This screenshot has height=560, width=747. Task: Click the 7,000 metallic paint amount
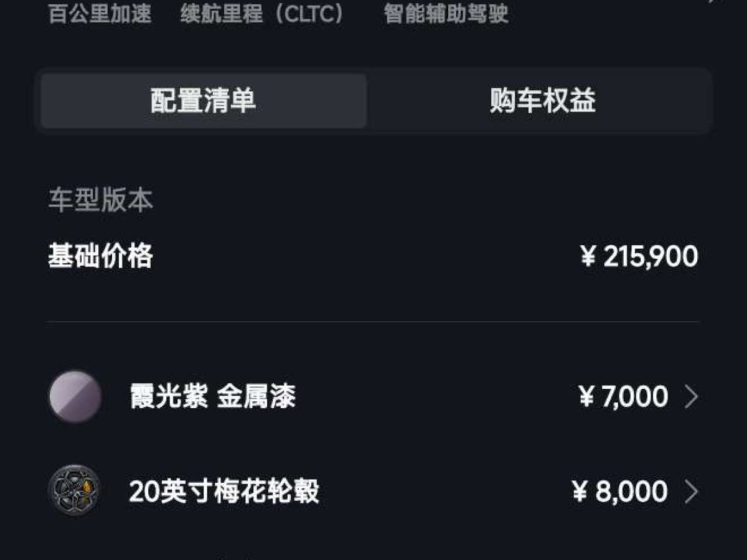(634, 397)
